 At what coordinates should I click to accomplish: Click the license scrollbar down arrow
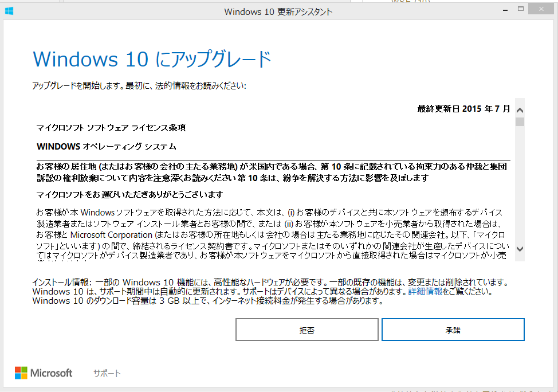520,249
